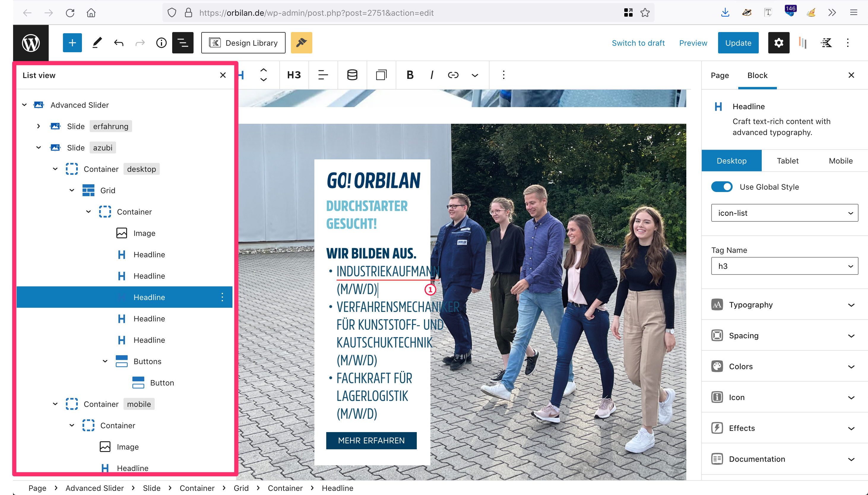Image resolution: width=868 pixels, height=495 pixels.
Task: Expand the Icon panel
Action: 784,397
